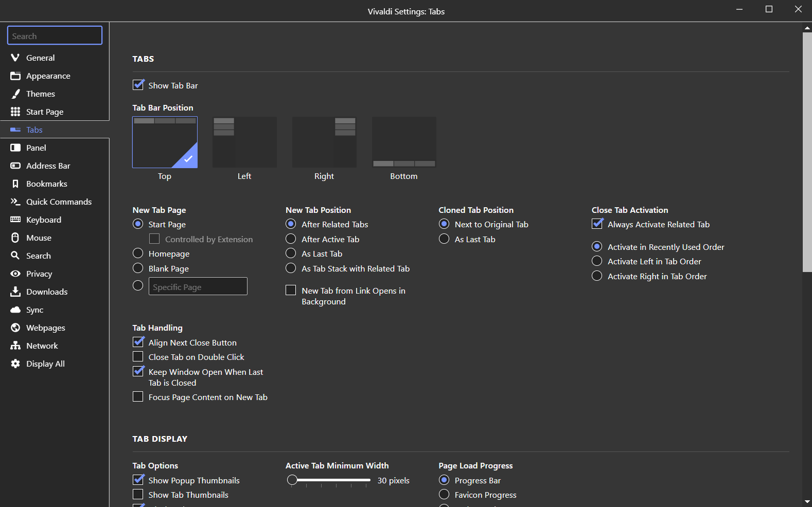Toggle Keep Window Open When Last Tab is Closed
Image resolution: width=812 pixels, height=507 pixels.
click(138, 371)
